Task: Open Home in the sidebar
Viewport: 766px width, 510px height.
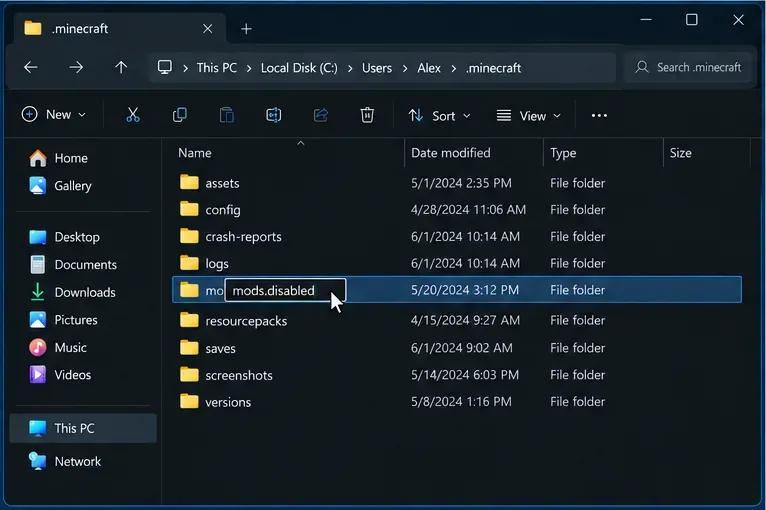Action: click(x=58, y=158)
